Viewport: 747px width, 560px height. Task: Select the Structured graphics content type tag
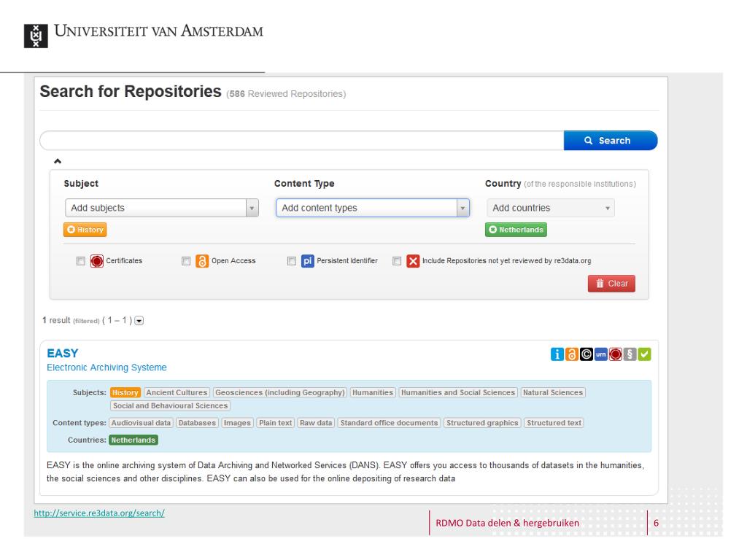(x=482, y=423)
